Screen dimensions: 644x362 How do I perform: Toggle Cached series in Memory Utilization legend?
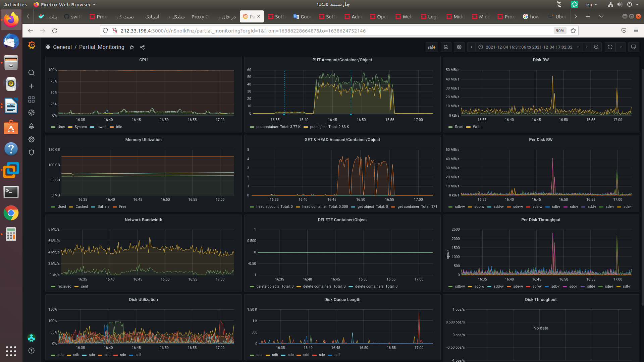82,207
